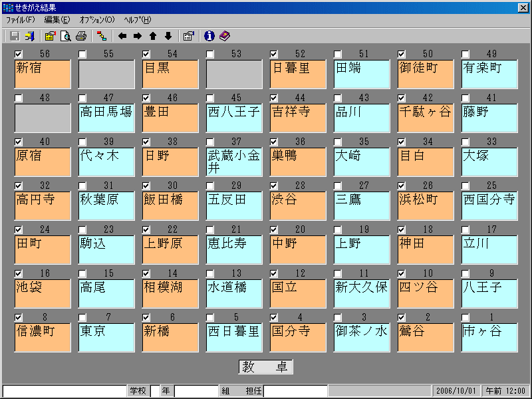Screen dimensions: 532x399
Task: Click the red-yellow seat shuffle icon
Action: coord(102,36)
